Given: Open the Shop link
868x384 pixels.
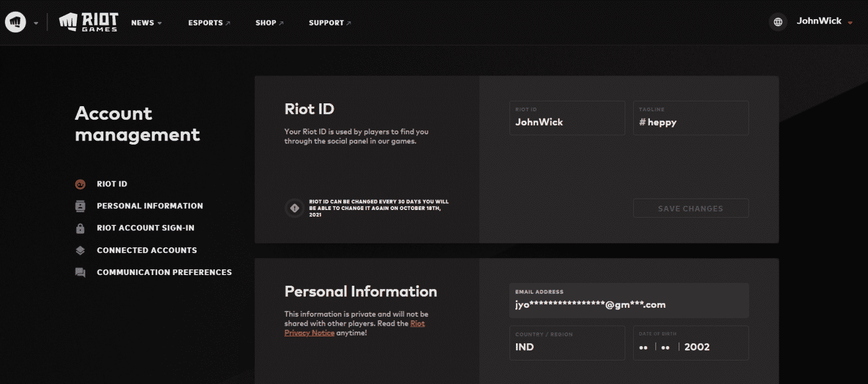Looking at the screenshot, I should point(270,23).
